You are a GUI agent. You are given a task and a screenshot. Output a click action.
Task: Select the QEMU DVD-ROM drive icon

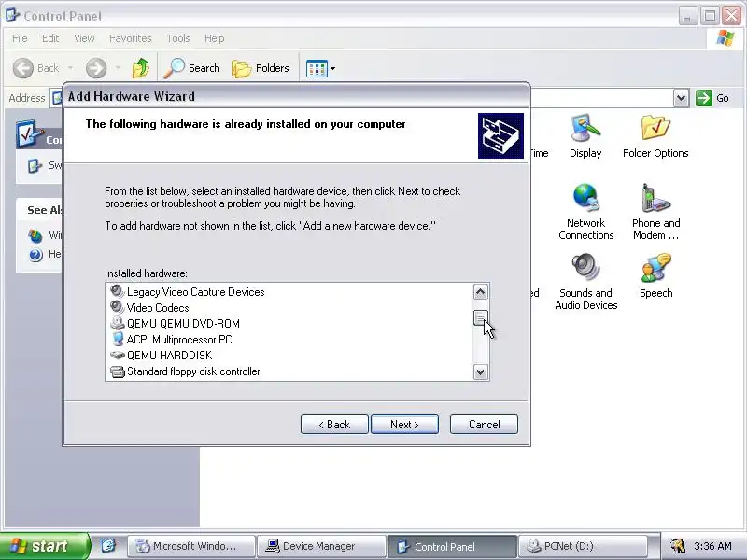(117, 323)
